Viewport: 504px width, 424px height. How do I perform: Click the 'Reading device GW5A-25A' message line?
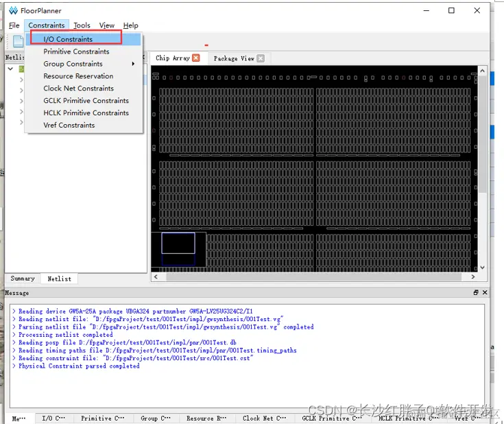click(135, 311)
